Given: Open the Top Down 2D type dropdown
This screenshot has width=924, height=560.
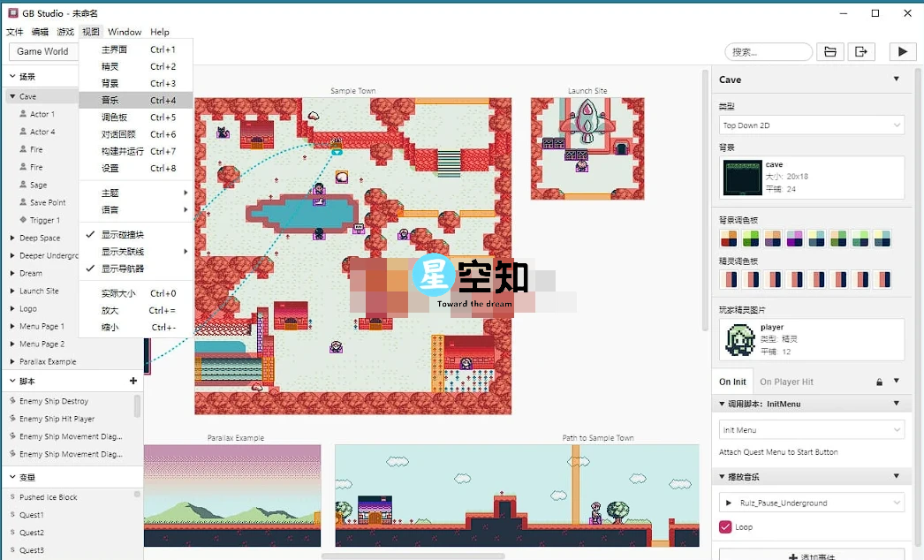Looking at the screenshot, I should click(x=811, y=125).
